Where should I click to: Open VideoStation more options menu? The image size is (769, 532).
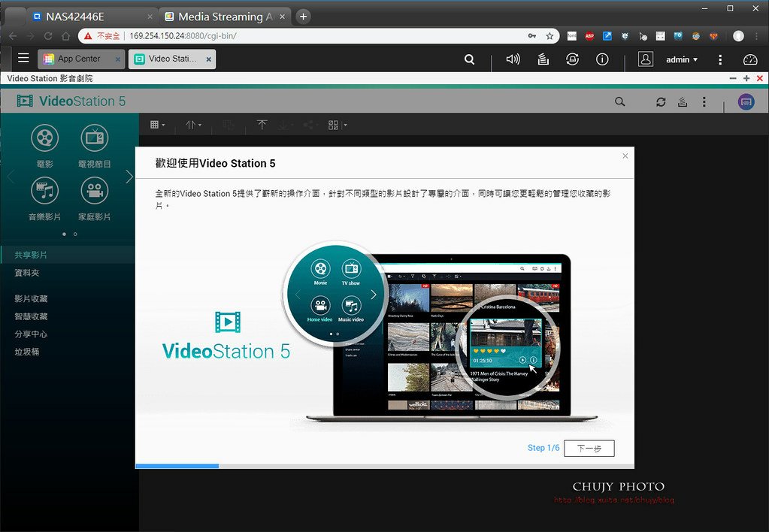[x=704, y=101]
